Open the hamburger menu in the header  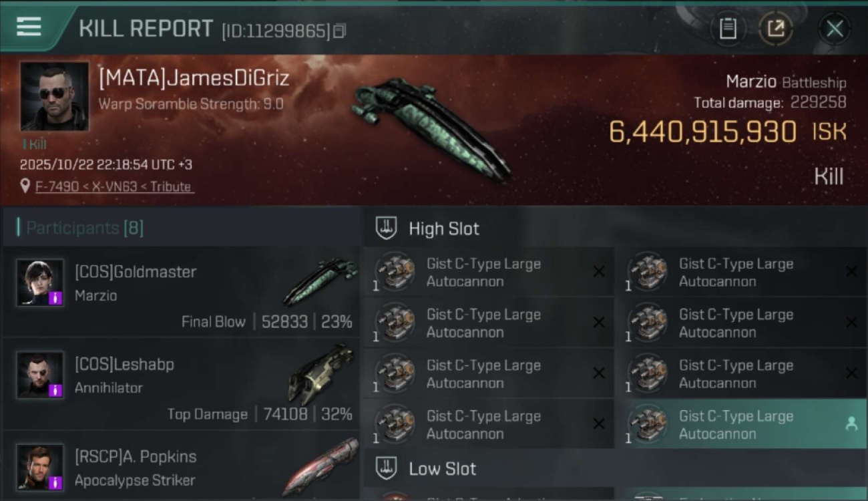click(x=29, y=27)
